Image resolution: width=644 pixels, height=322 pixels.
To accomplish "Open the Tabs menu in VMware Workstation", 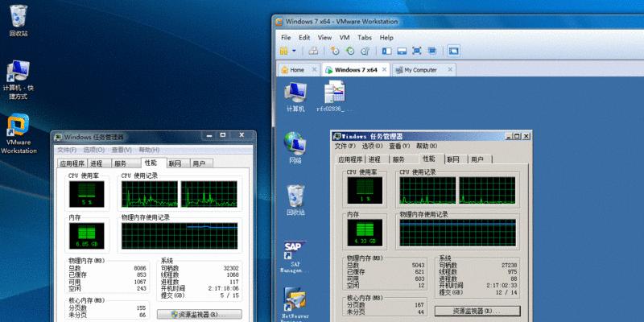I will [365, 37].
